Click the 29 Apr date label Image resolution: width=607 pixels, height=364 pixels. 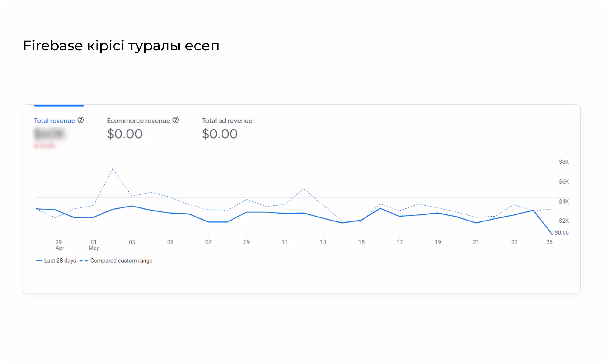(x=59, y=245)
